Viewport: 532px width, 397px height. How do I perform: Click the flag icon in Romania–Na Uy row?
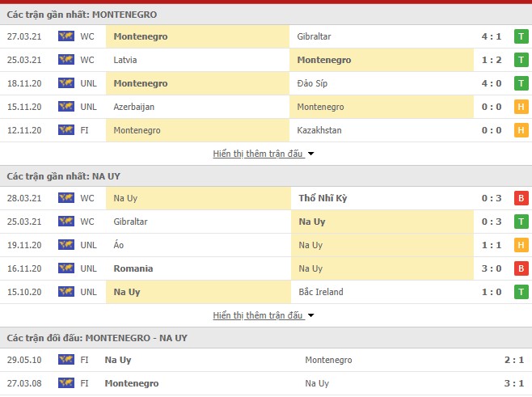66,268
